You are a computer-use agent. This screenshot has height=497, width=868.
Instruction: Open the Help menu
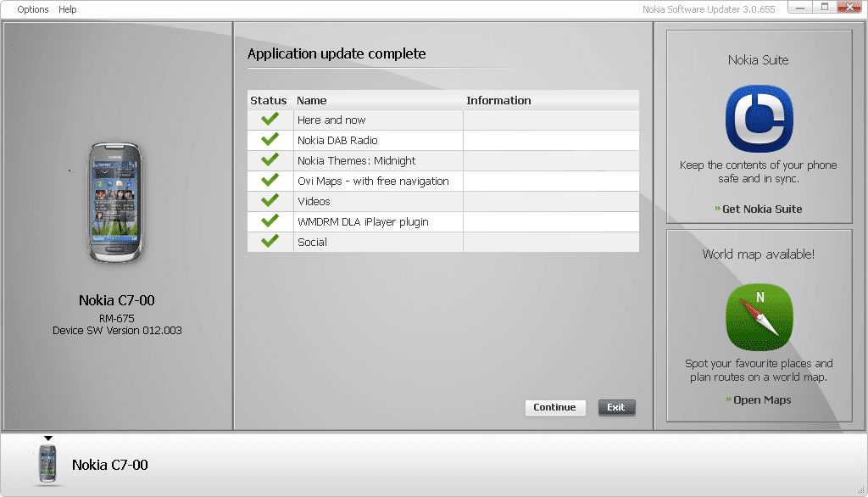[x=68, y=9]
